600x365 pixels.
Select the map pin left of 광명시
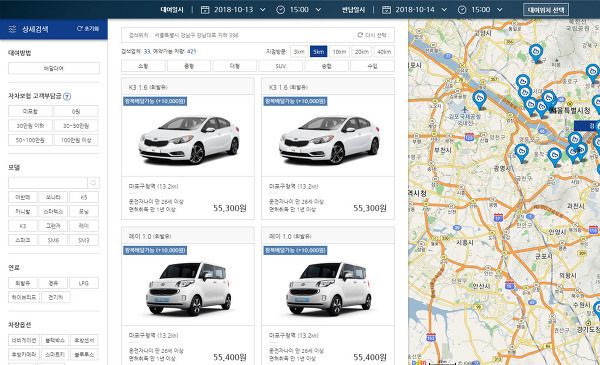[x=521, y=153]
